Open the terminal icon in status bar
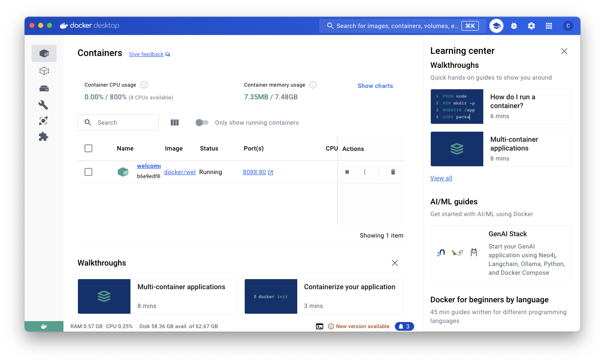The height and width of the screenshot is (364, 605). pyautogui.click(x=320, y=326)
